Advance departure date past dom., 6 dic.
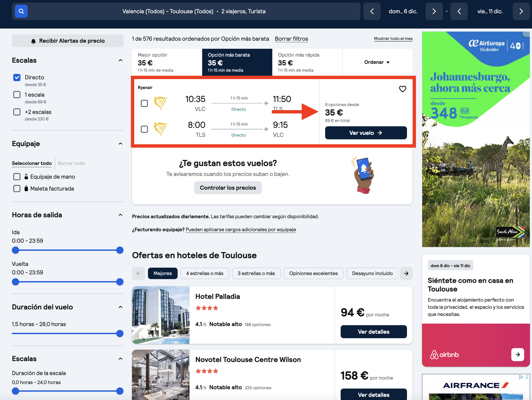Viewport: 532px width, 400px height. pos(434,11)
